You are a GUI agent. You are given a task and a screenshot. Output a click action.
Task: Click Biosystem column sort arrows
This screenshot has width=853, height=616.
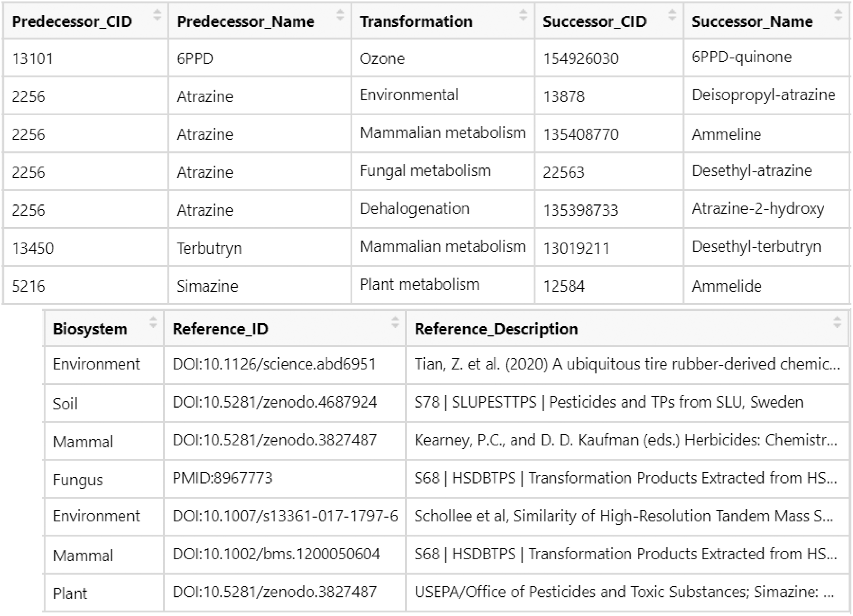(153, 323)
